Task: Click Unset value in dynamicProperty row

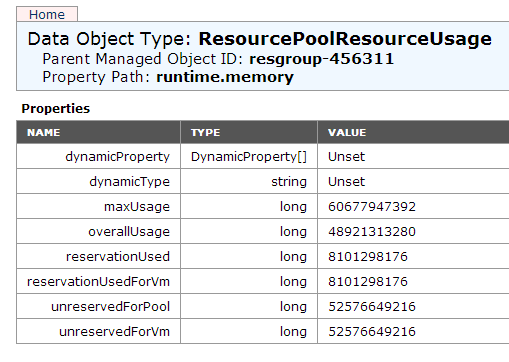Action: pos(346,157)
